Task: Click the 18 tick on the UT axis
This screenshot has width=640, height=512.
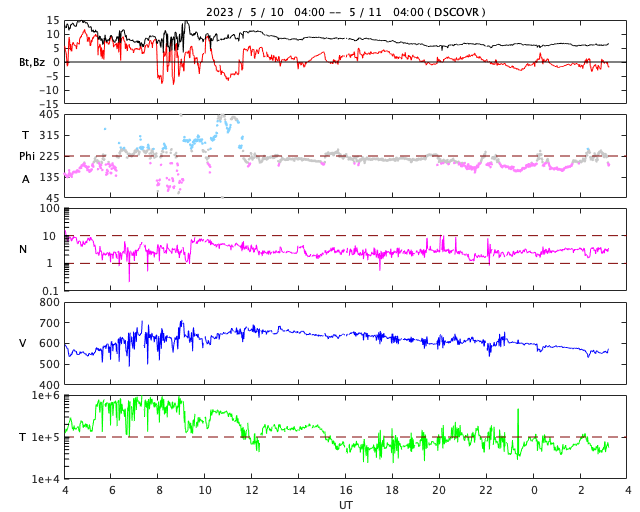Action: point(392,490)
